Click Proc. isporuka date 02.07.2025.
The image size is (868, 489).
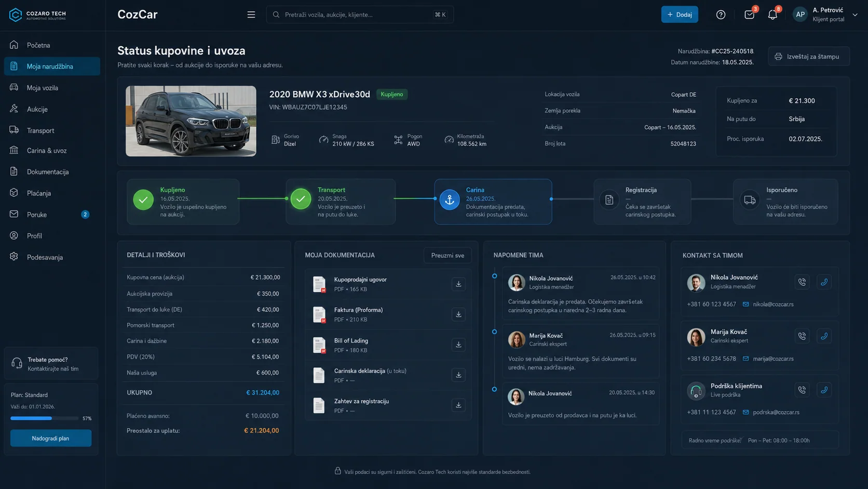[805, 139]
